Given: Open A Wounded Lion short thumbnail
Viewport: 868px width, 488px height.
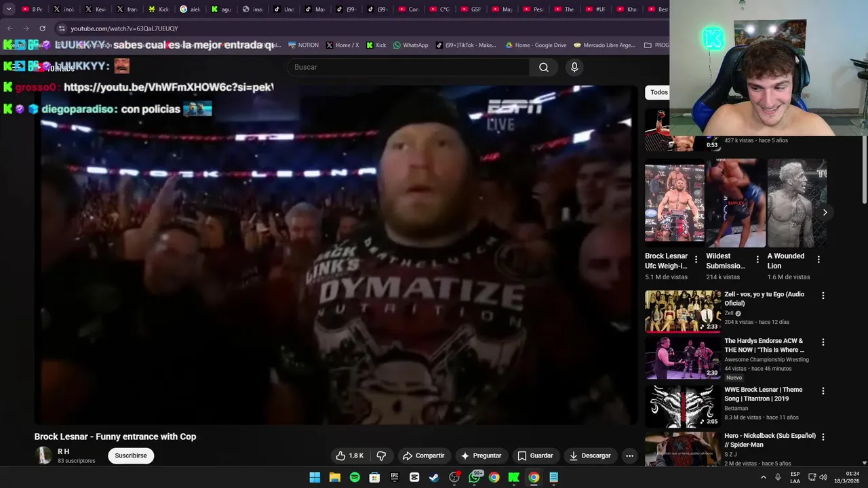Looking at the screenshot, I should (797, 203).
